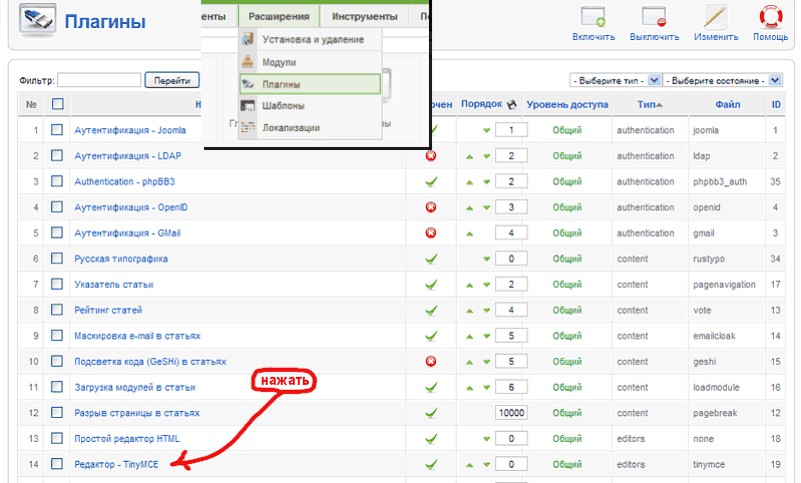
Task: Toggle red disabled icon for Аутентификация - LDAP
Action: (x=431, y=155)
